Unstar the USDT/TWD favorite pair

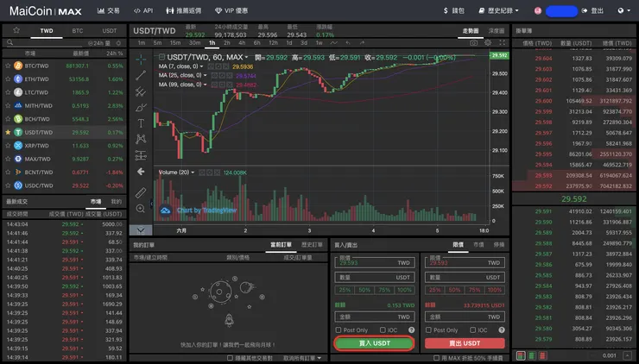click(x=8, y=132)
